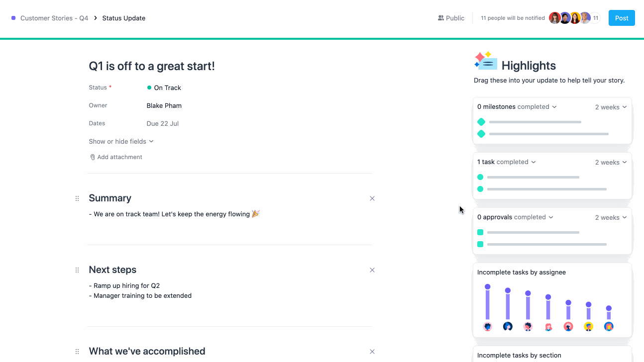644x362 pixels.
Task: Open milestones completed dropdown
Action: 517,107
